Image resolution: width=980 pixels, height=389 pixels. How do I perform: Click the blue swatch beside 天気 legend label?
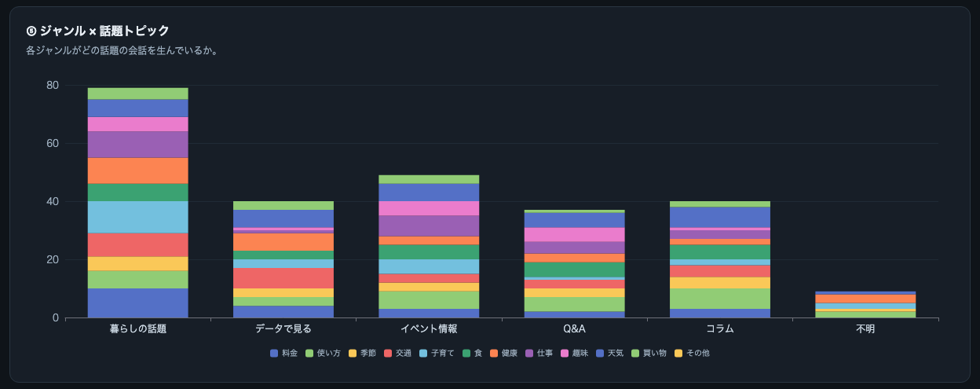pyautogui.click(x=600, y=353)
